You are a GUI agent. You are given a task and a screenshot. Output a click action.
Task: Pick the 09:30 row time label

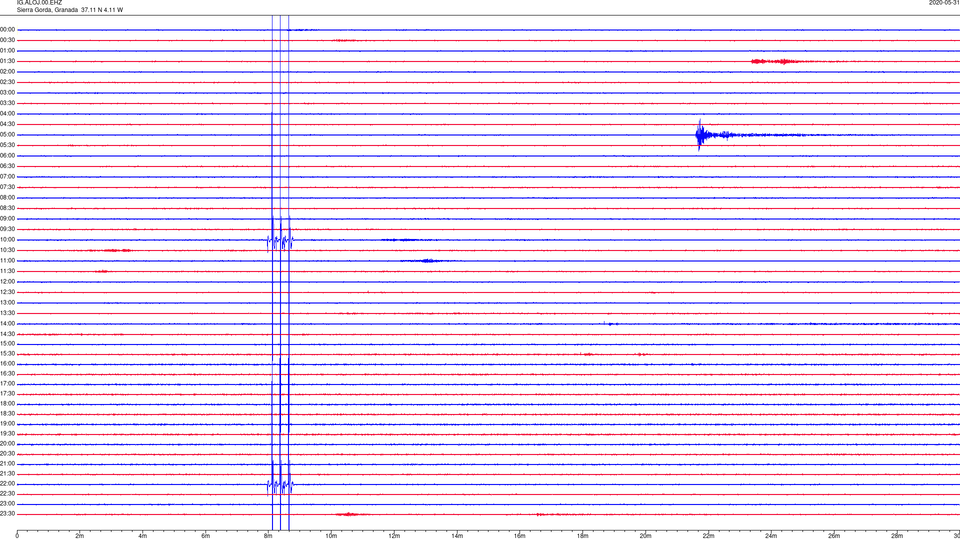pyautogui.click(x=7, y=229)
